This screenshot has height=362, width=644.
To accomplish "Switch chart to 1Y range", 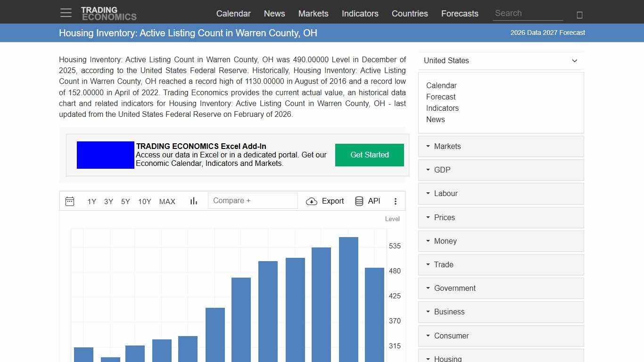I will coord(92,201).
